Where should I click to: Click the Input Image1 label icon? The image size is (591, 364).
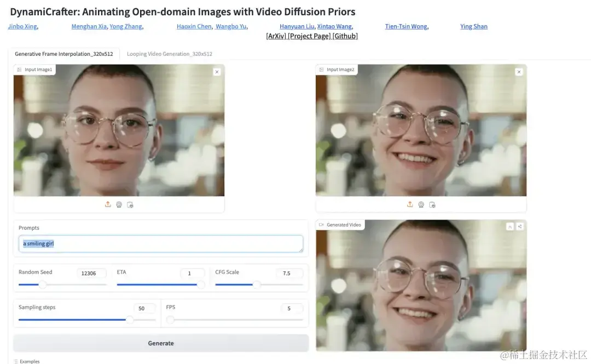[x=19, y=70]
